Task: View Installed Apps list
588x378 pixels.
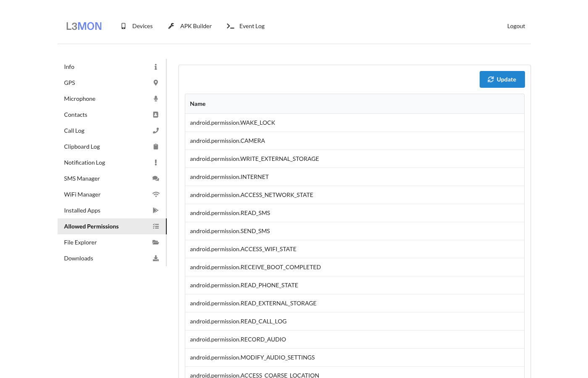Action: tap(112, 210)
